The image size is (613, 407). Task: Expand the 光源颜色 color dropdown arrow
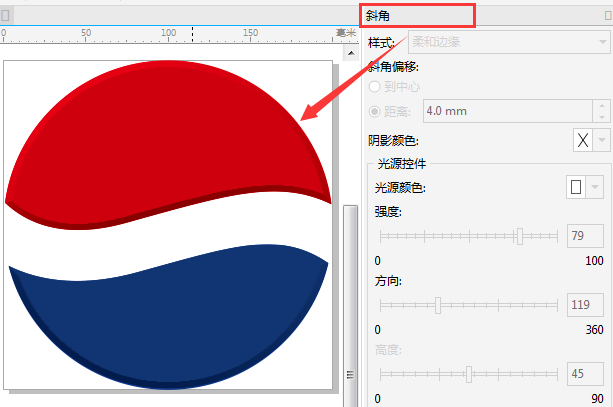pos(595,187)
